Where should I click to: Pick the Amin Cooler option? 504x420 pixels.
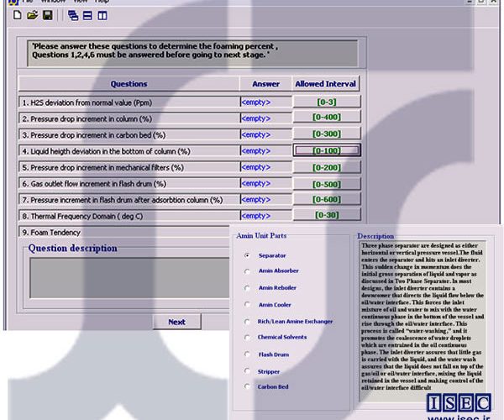247,304
